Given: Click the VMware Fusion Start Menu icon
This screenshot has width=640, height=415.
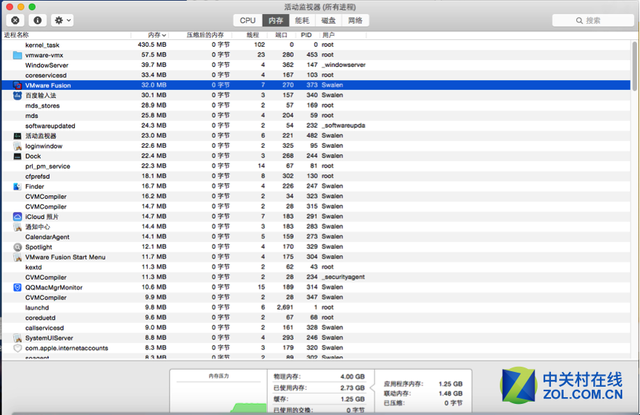Looking at the screenshot, I should tap(17, 257).
